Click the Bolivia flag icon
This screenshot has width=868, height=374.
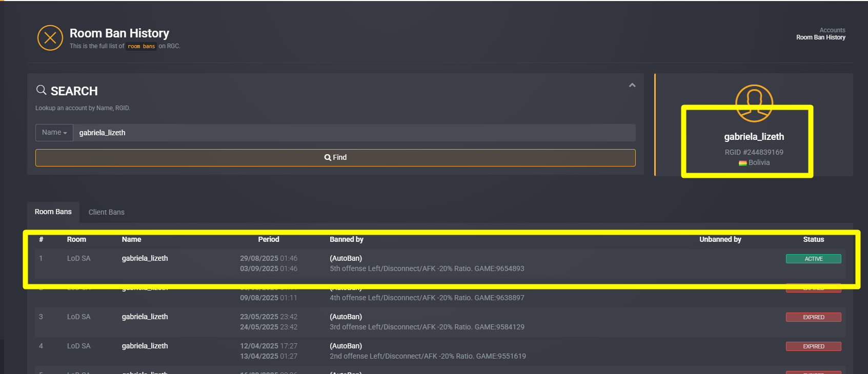[x=742, y=163]
